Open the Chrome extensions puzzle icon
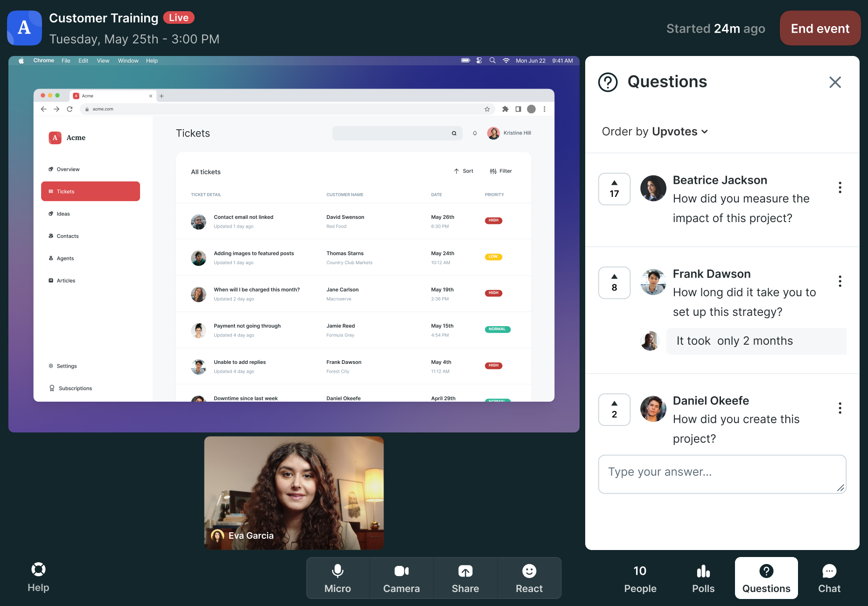This screenshot has height=606, width=868. click(505, 109)
